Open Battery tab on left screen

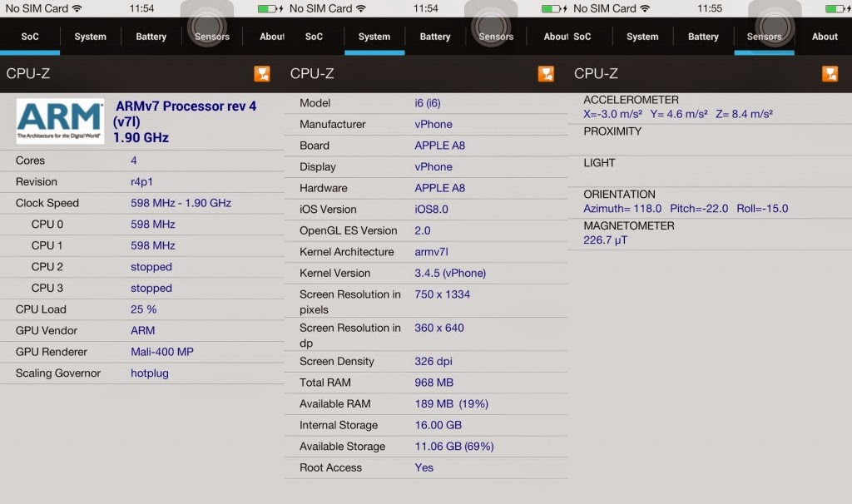click(151, 37)
